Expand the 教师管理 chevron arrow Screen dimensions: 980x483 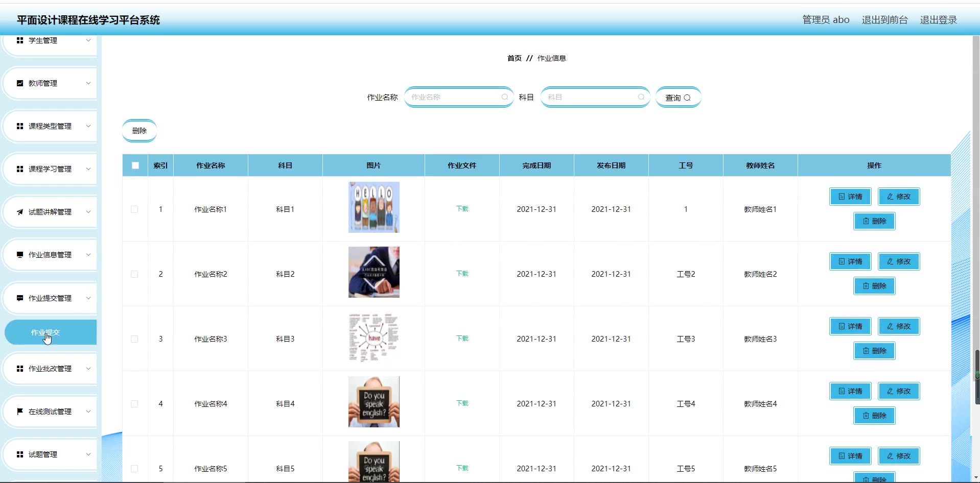click(x=88, y=83)
